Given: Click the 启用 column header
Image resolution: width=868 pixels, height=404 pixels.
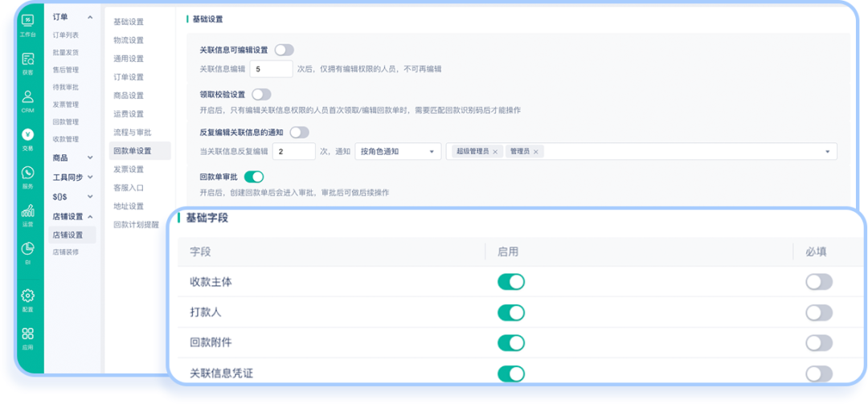Looking at the screenshot, I should tap(508, 252).
